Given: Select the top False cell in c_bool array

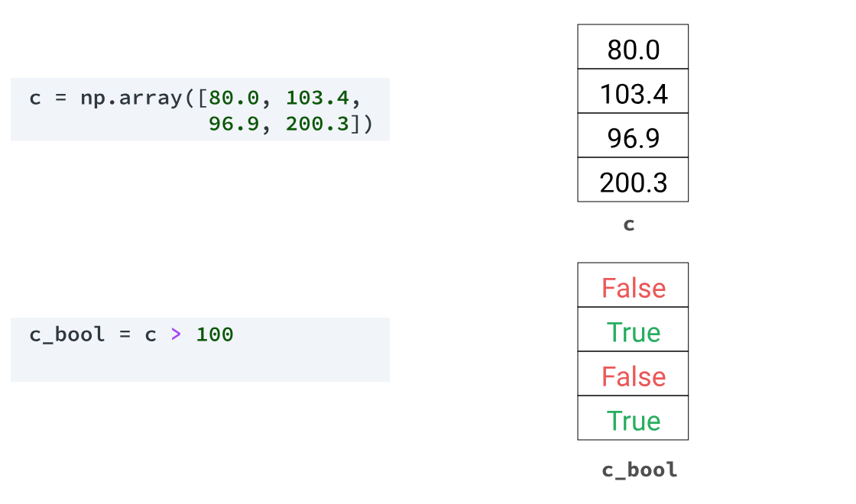Looking at the screenshot, I should click(x=633, y=288).
